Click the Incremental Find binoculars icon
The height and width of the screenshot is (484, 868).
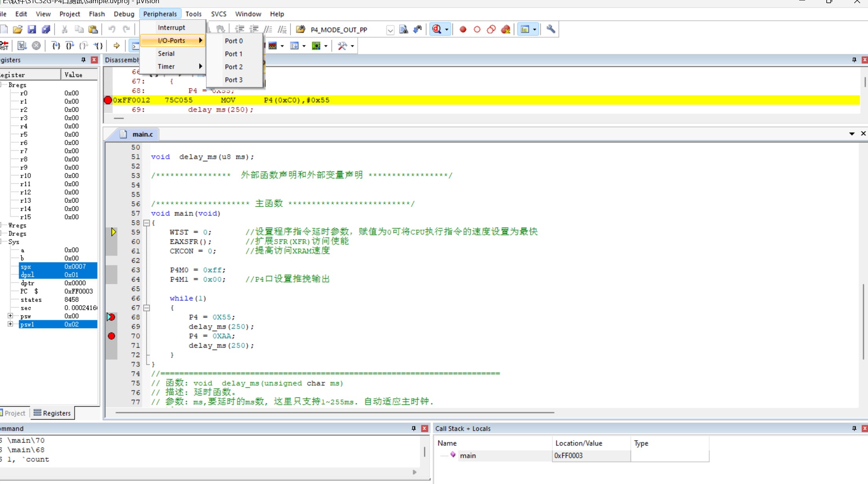[x=417, y=29]
